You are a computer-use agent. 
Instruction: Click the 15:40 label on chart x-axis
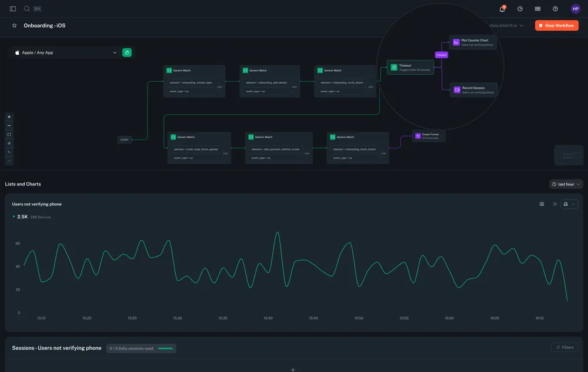pyautogui.click(x=268, y=318)
